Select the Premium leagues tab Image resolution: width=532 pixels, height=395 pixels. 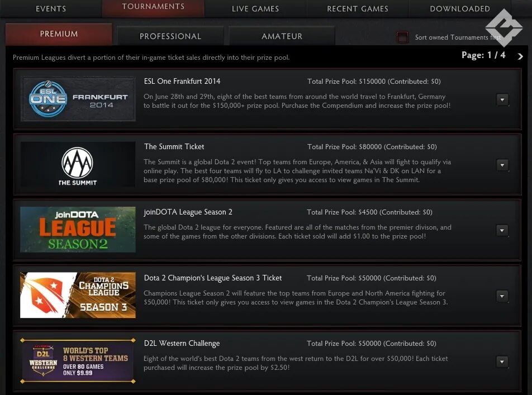pyautogui.click(x=59, y=34)
